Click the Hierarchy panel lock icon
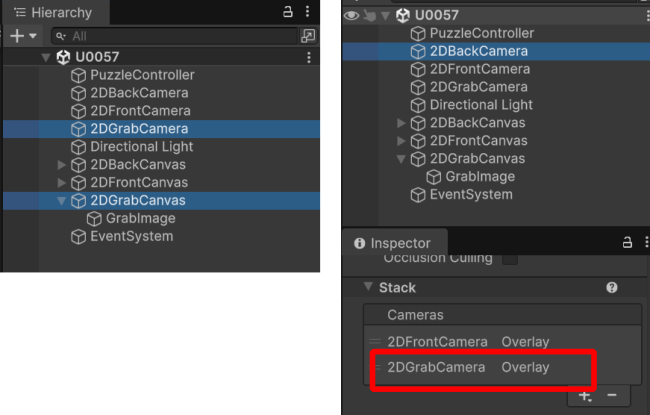Image resolution: width=650 pixels, height=415 pixels. tap(289, 13)
